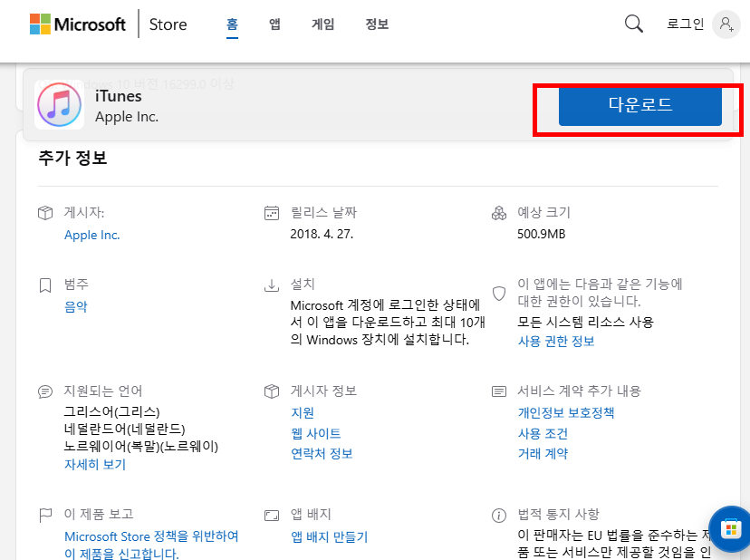750x560 pixels.
Task: Open the 음악 category link
Action: tap(76, 307)
